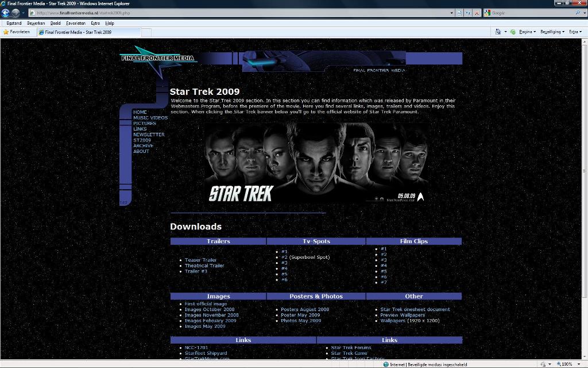Open the Favorieten menu in menu bar
The image size is (588, 368).
point(76,23)
